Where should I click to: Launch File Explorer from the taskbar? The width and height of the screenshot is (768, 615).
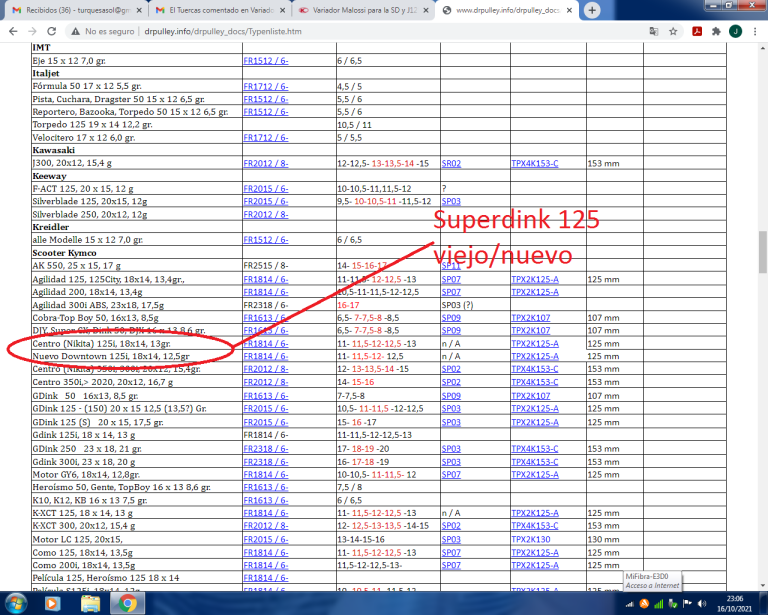pyautogui.click(x=91, y=603)
